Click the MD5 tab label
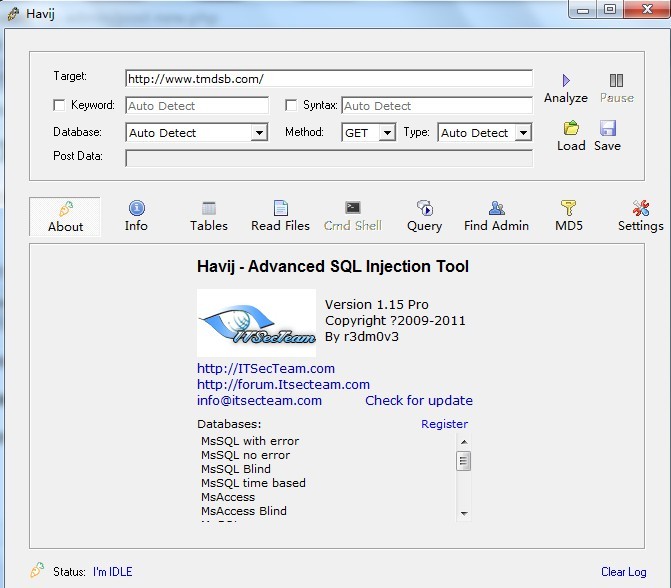Image resolution: width=671 pixels, height=588 pixels. [569, 226]
